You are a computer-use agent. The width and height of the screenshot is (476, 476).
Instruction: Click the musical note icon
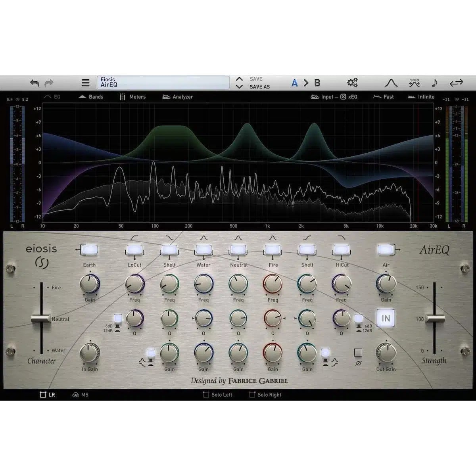434,83
